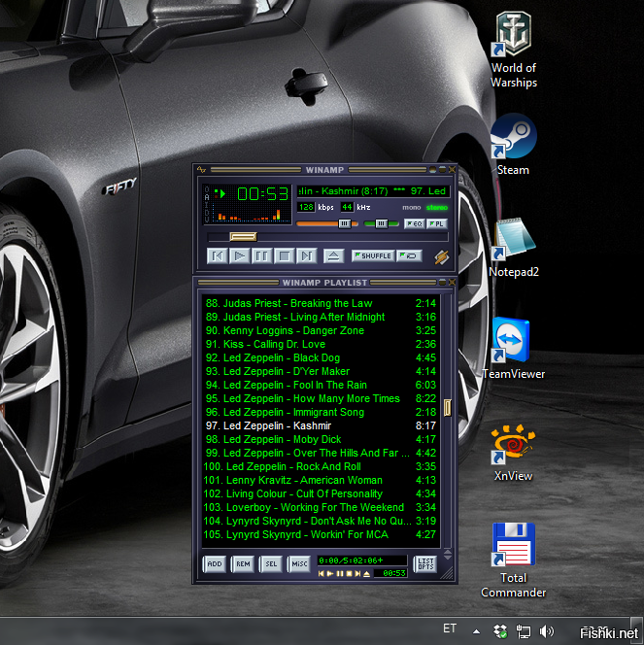Click the Winamp lightning bolt logo icon
This screenshot has height=645, width=644.
click(442, 257)
